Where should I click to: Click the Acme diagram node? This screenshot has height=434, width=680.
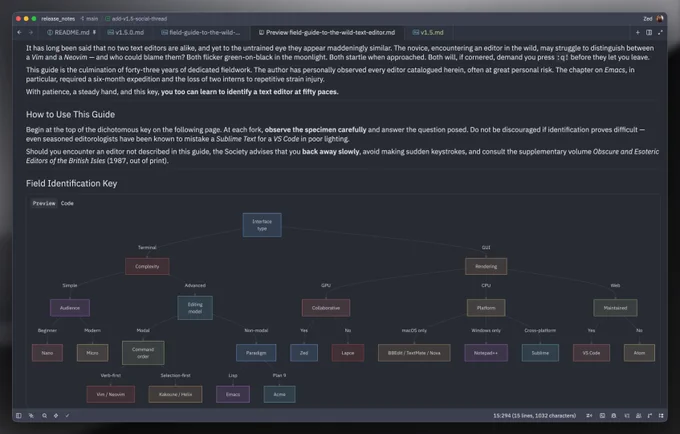tap(279, 394)
